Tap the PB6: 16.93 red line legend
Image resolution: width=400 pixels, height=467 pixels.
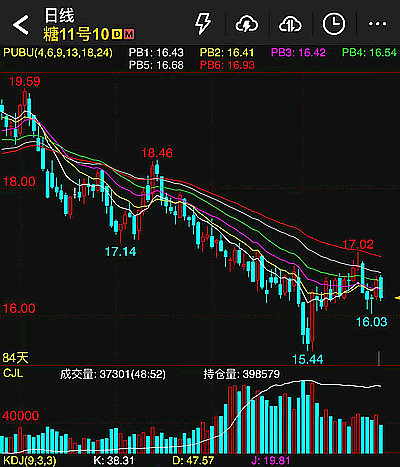tap(227, 65)
